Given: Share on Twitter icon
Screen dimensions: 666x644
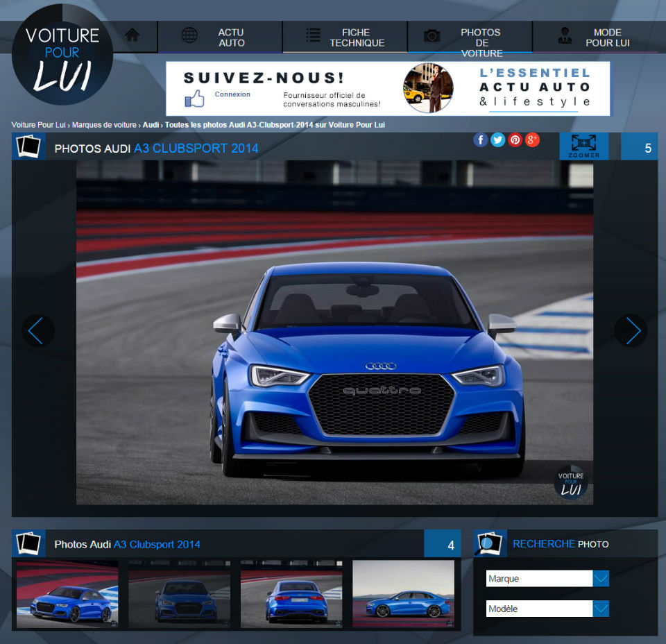Looking at the screenshot, I should point(498,139).
